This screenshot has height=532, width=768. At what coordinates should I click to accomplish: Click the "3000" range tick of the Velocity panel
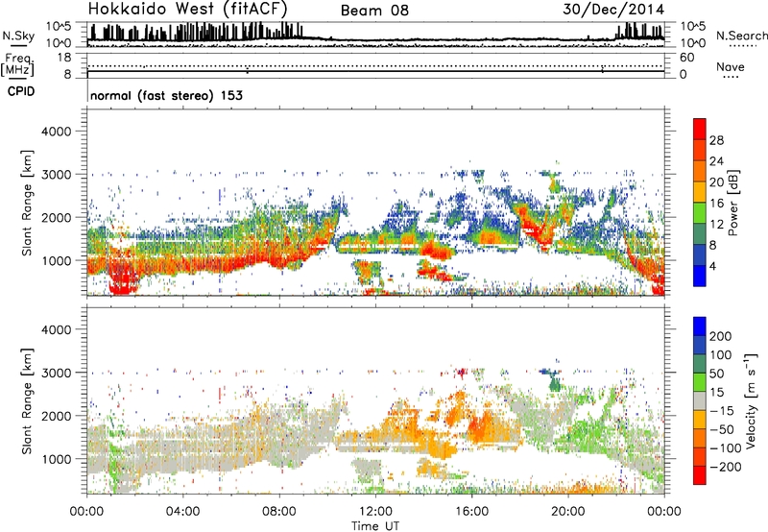[x=57, y=373]
